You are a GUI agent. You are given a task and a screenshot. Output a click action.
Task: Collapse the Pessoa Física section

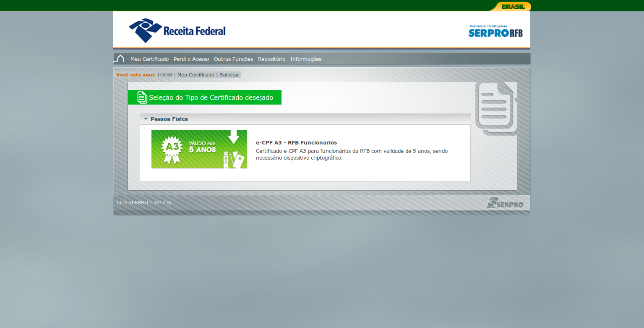(305, 119)
